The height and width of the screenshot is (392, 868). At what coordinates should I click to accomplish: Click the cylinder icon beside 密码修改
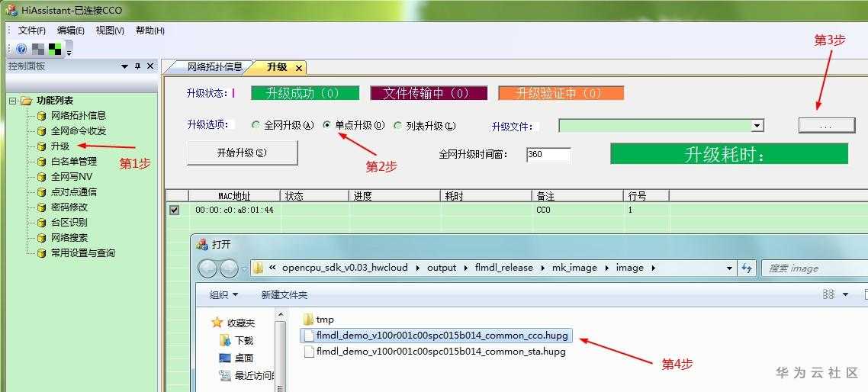(x=41, y=207)
